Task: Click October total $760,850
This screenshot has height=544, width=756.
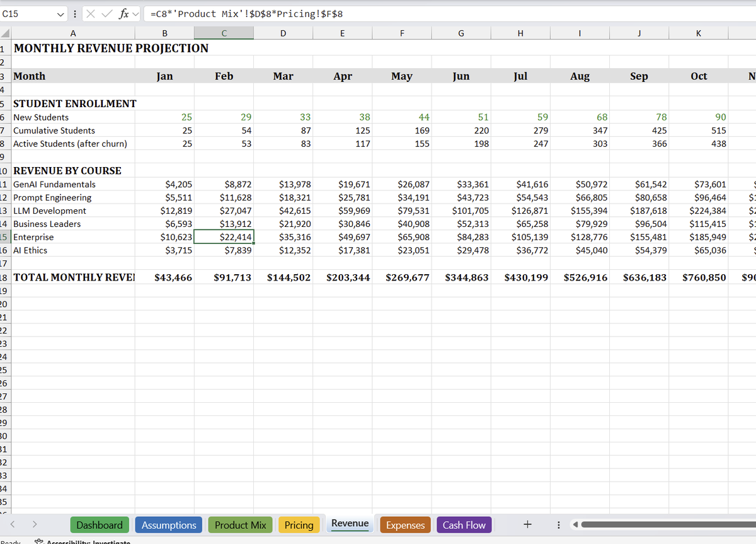Action: point(699,277)
